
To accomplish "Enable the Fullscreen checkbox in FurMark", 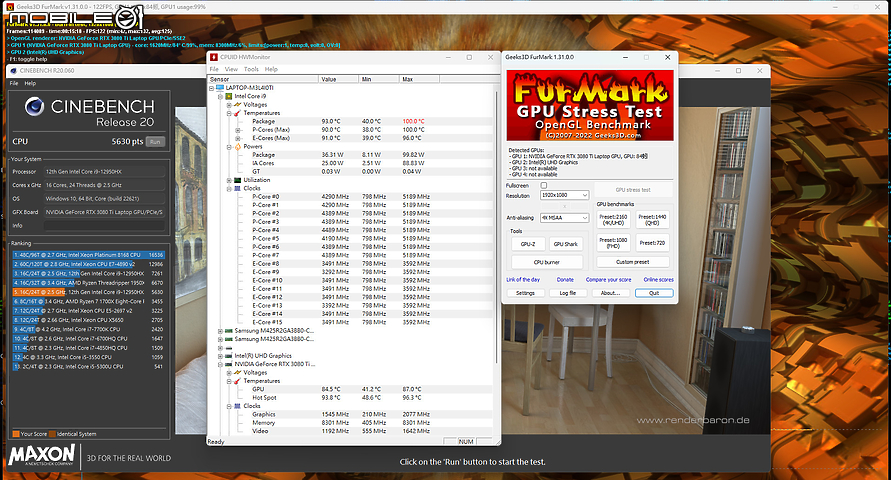I will 544,186.
